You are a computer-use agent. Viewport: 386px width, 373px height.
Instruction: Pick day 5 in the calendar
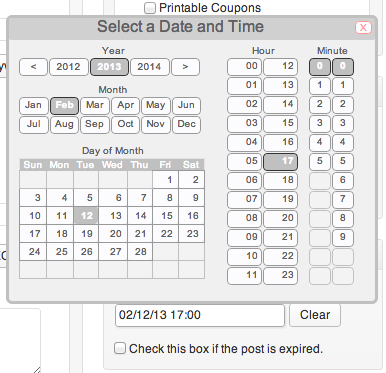pos(86,198)
